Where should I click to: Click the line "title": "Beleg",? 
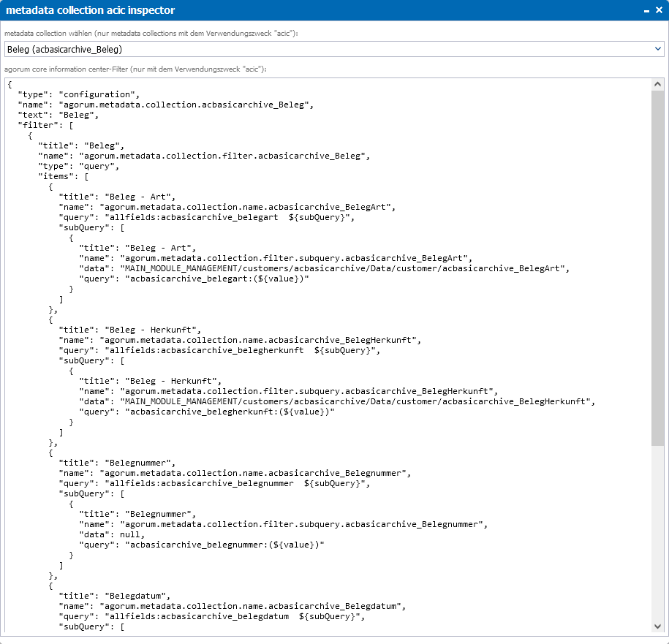coord(81,145)
